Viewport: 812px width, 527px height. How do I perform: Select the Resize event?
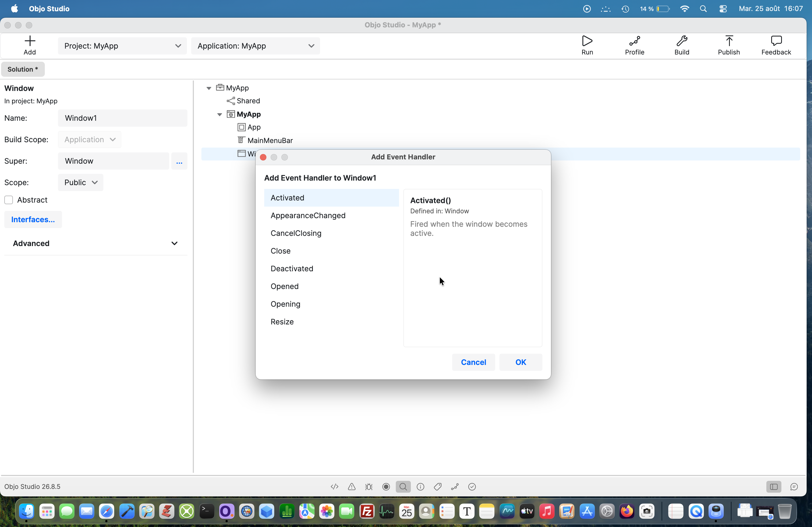point(331,322)
